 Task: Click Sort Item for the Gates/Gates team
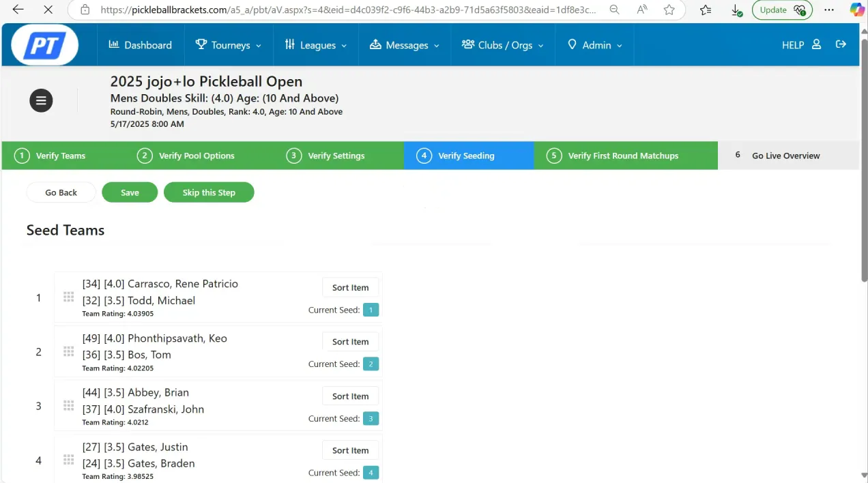tap(350, 450)
